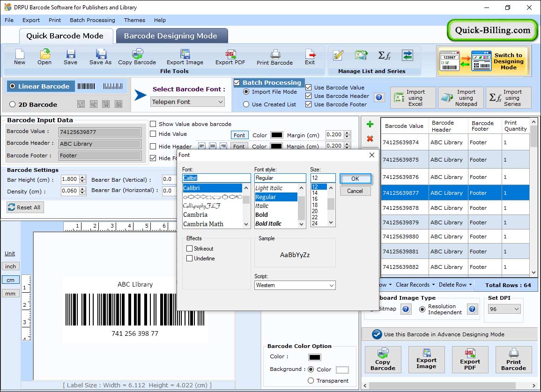Open a file with the Open icon
This screenshot has width=541, height=392.
point(44,57)
